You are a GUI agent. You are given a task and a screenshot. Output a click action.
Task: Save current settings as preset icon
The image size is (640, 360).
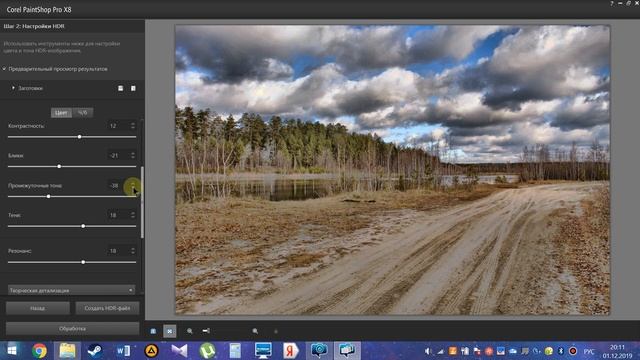pyautogui.click(x=120, y=88)
